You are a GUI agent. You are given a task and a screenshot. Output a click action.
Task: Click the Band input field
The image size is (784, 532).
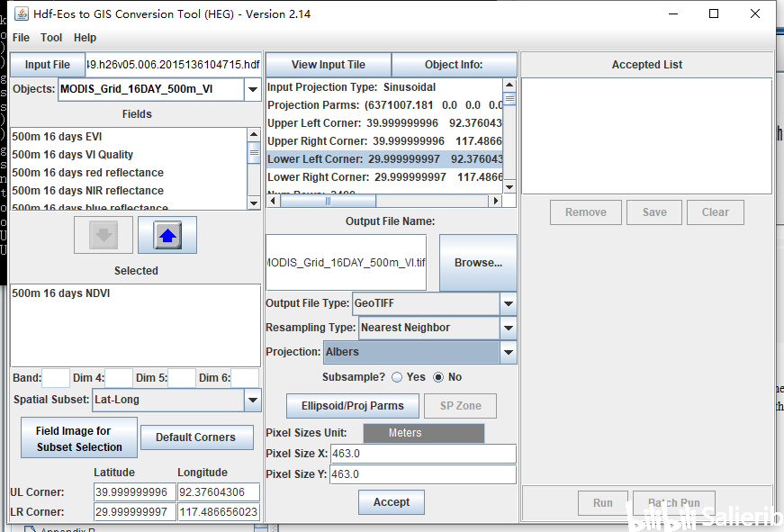(56, 378)
